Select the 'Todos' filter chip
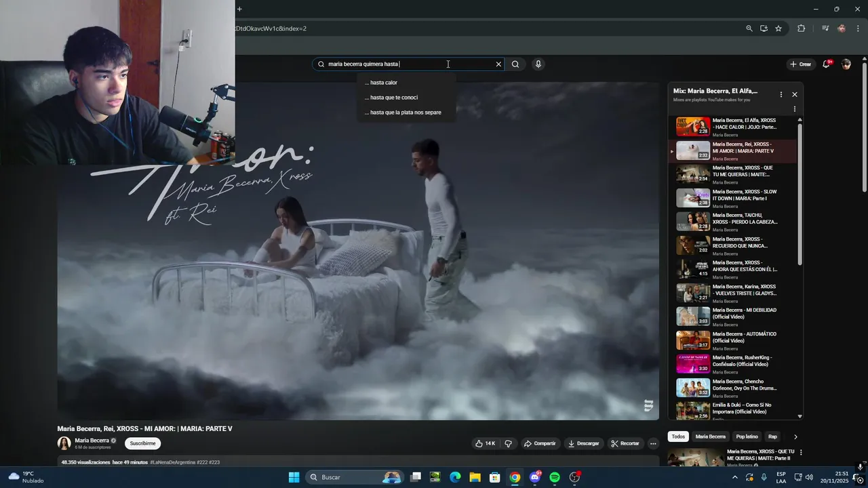Image resolution: width=868 pixels, height=488 pixels. click(x=678, y=436)
